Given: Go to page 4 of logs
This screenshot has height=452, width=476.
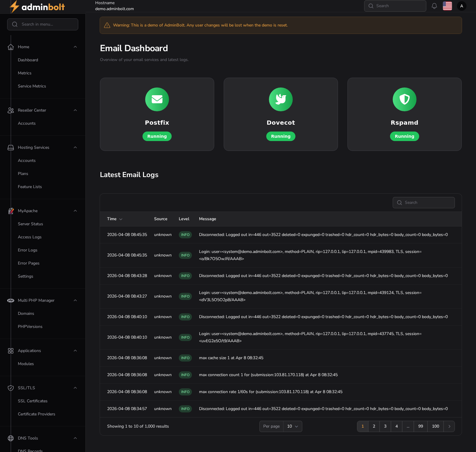Looking at the screenshot, I should (x=397, y=426).
